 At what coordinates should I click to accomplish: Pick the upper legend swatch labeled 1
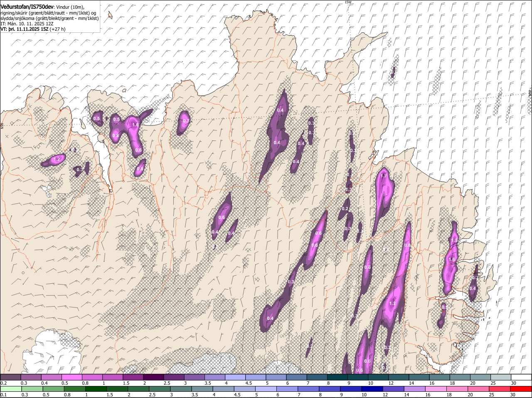(x=113, y=377)
